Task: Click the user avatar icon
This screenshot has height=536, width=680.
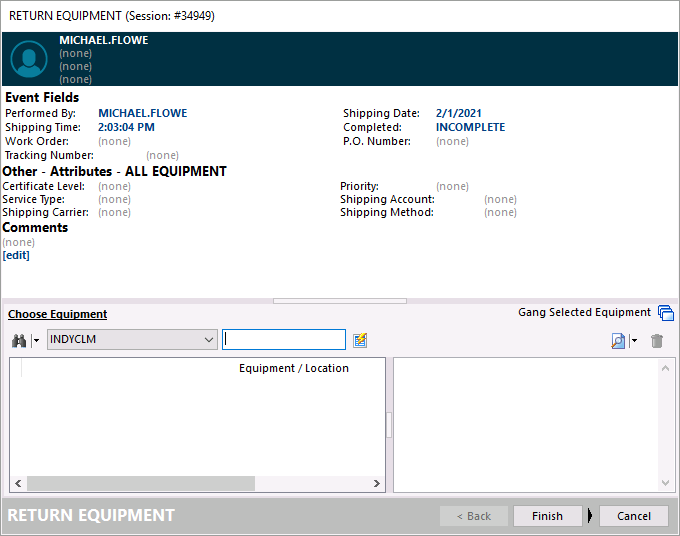Action: point(29,59)
